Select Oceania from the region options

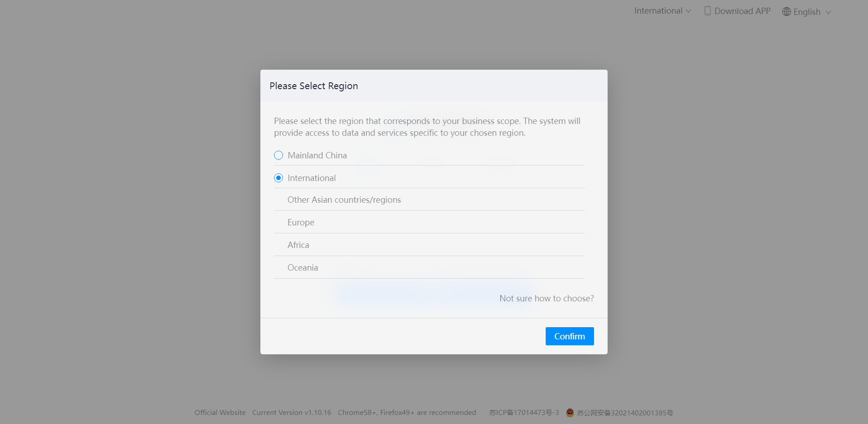tap(303, 267)
